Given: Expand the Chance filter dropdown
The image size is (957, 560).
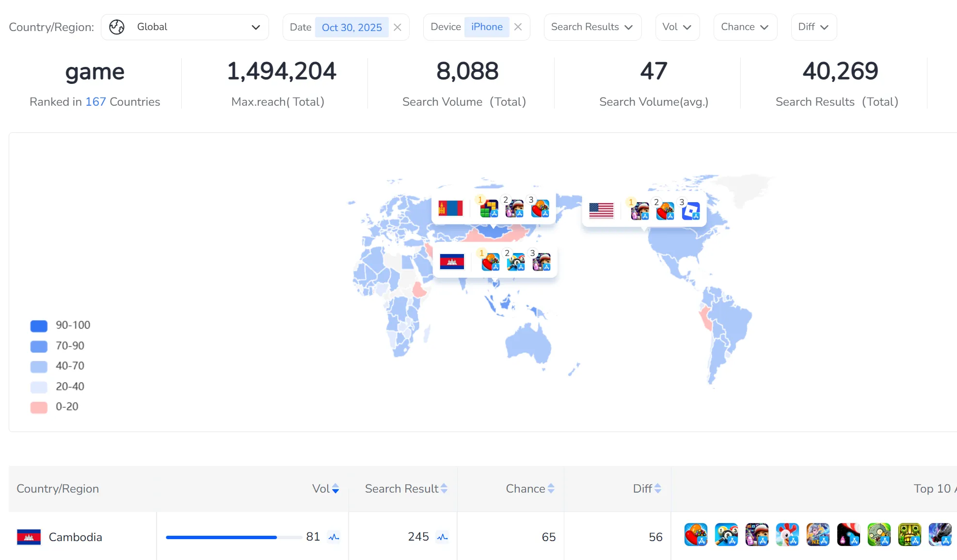Looking at the screenshot, I should coord(745,27).
